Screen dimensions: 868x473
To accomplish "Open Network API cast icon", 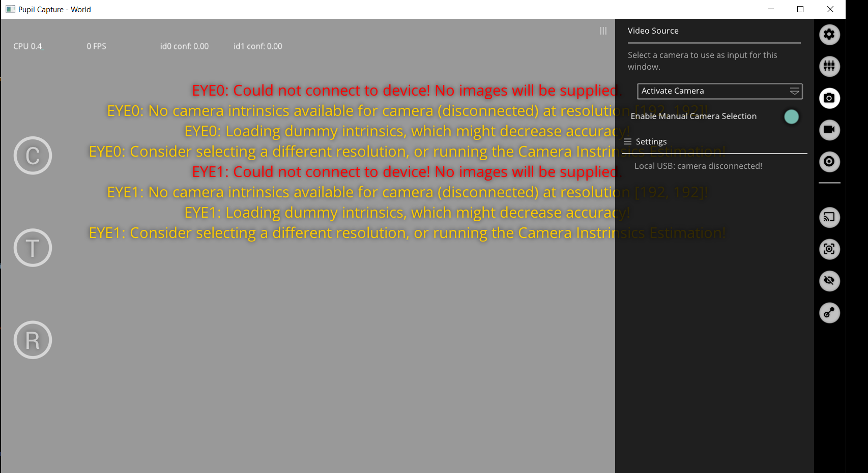I will [x=829, y=217].
